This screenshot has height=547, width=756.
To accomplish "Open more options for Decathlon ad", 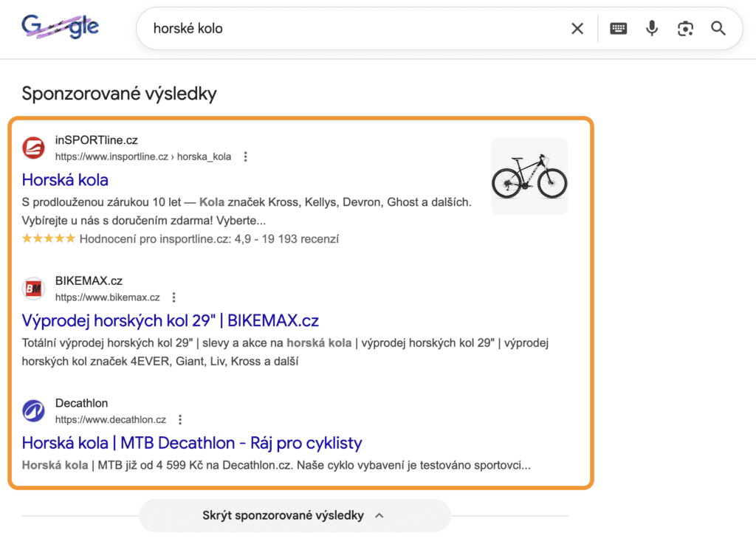I will (x=180, y=419).
